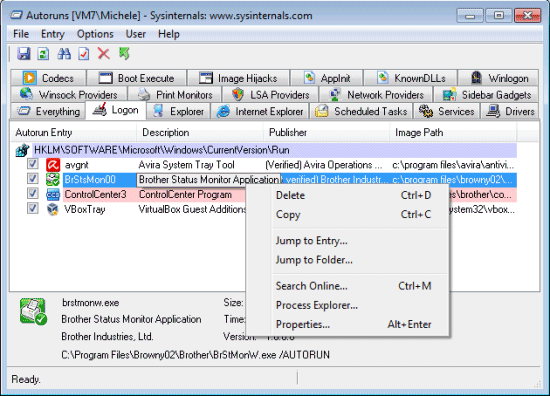Click the registry key icon beside HKLM Run

pyautogui.click(x=22, y=150)
